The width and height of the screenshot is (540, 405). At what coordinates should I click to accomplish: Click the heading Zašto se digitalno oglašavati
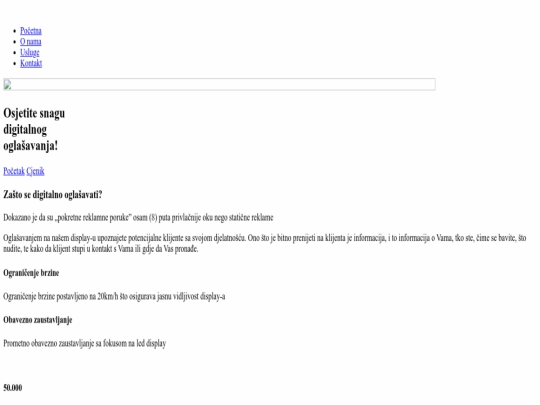[x=53, y=195]
